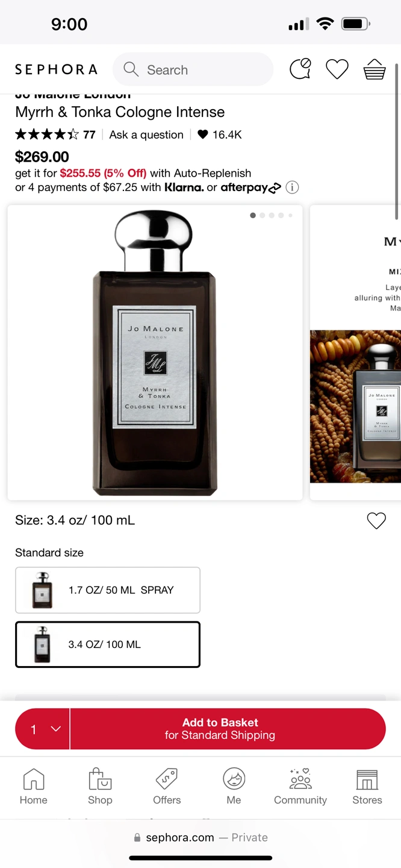Tap the Ask a question link
The height and width of the screenshot is (868, 401).
pos(146,135)
